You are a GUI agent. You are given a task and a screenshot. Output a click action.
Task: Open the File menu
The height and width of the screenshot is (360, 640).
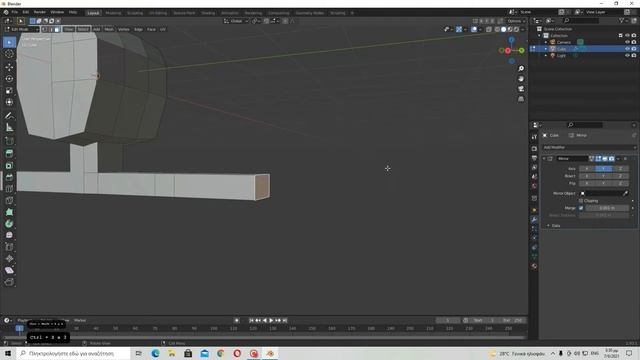pos(15,12)
